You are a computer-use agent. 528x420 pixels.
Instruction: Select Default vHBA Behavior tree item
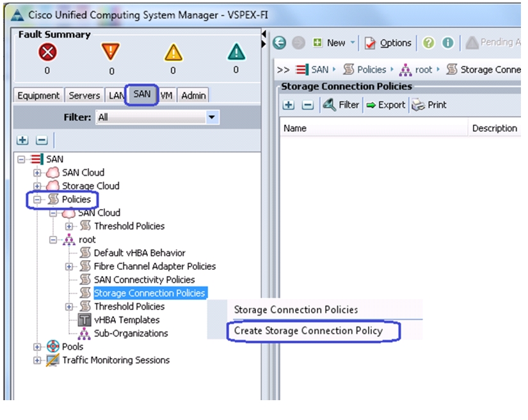click(140, 253)
